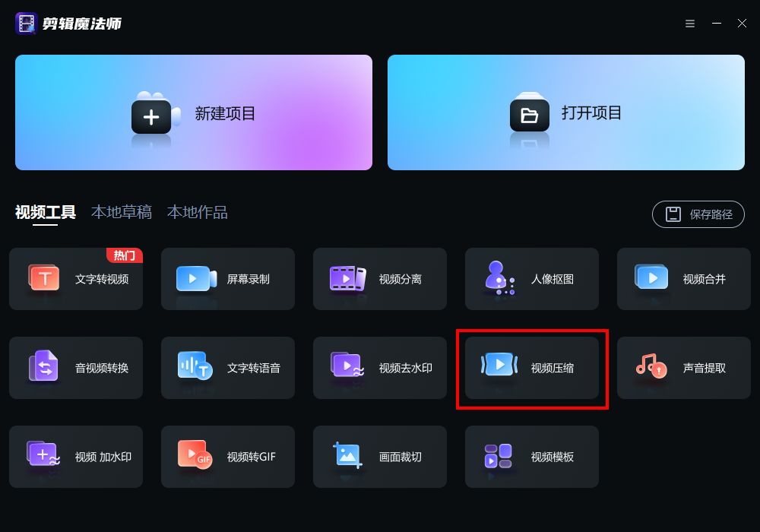Open the 视频分离 video separation tool
This screenshot has height=532, width=760.
pos(380,279)
